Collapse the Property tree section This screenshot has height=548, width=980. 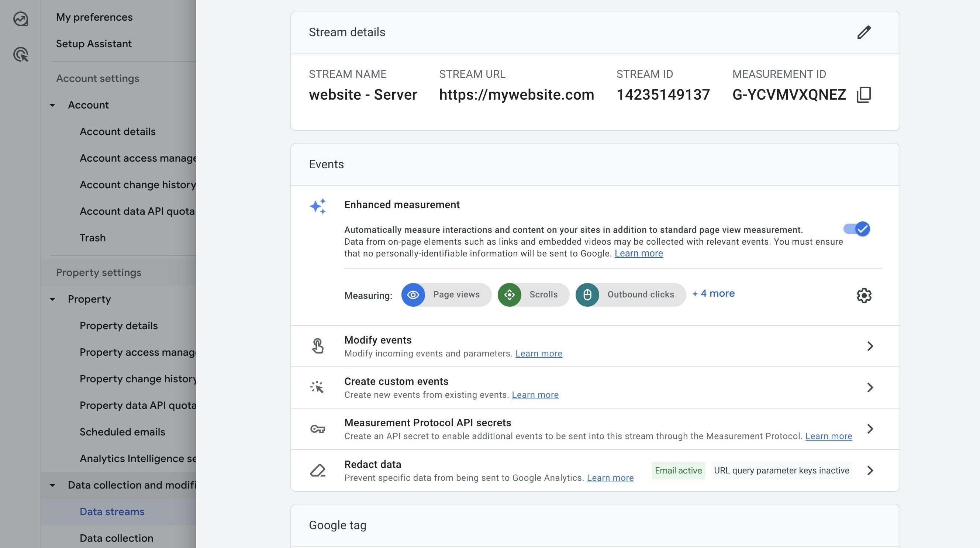(52, 300)
